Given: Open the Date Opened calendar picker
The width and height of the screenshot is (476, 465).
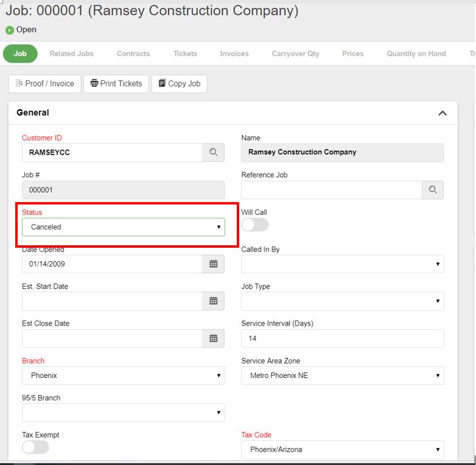Looking at the screenshot, I should click(x=214, y=264).
